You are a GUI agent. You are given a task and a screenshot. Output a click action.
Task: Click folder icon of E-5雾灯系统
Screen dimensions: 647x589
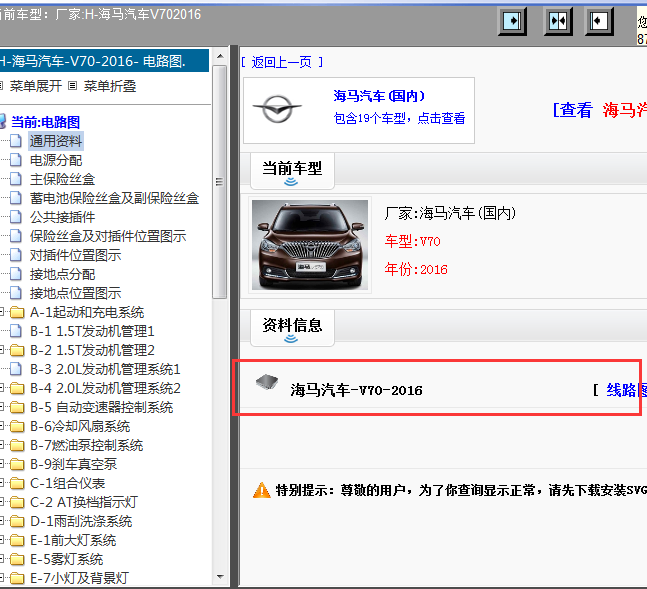(17, 559)
